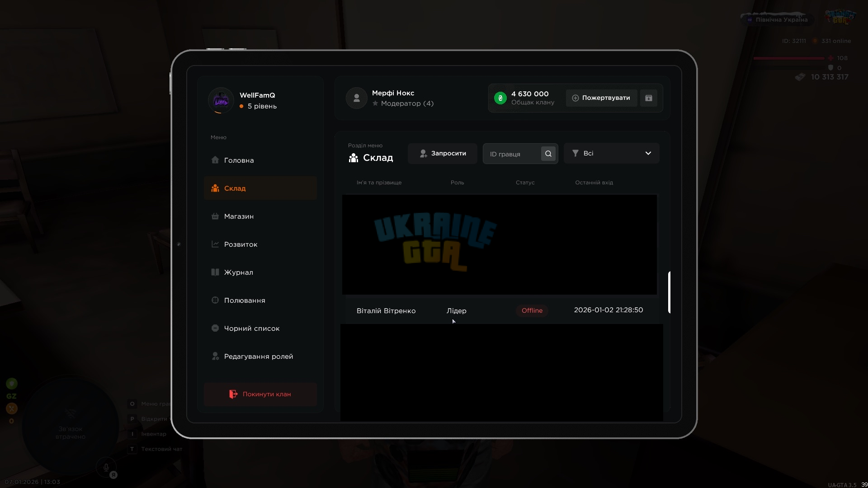Expand the Всі filter dropdown
868x488 pixels.
tap(611, 153)
